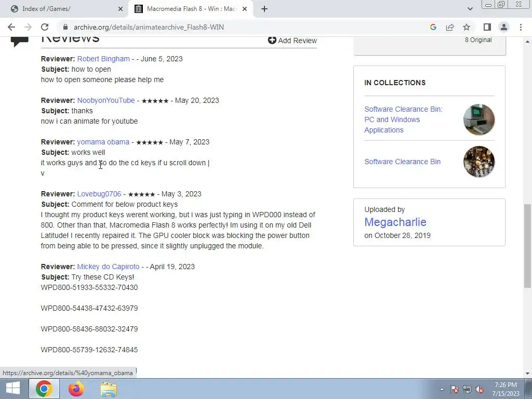
Task: Click the CD key WPD800-55739-12632-74845
Action: coord(89,350)
